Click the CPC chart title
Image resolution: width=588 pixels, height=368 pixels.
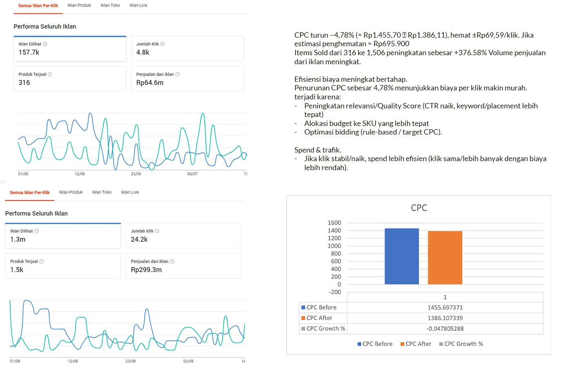[419, 208]
